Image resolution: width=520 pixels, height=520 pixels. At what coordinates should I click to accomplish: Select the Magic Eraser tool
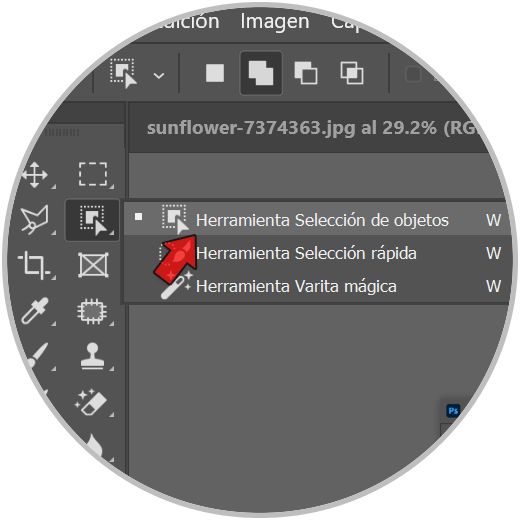91,402
